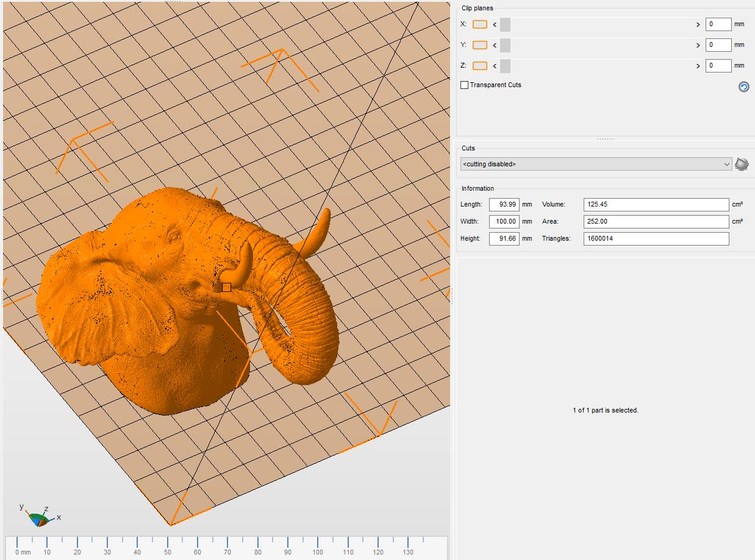The image size is (755, 560).
Task: Click X clip plane left arrow
Action: pyautogui.click(x=495, y=25)
